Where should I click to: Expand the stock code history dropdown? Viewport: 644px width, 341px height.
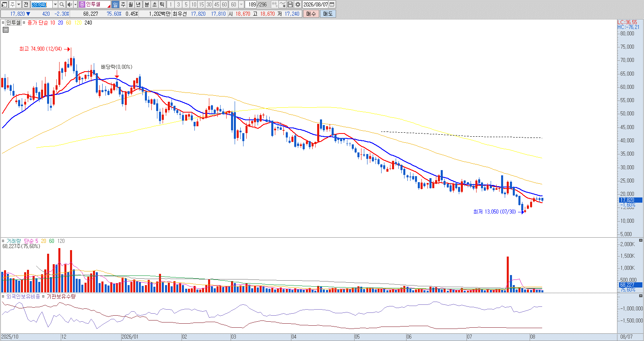[55, 4]
